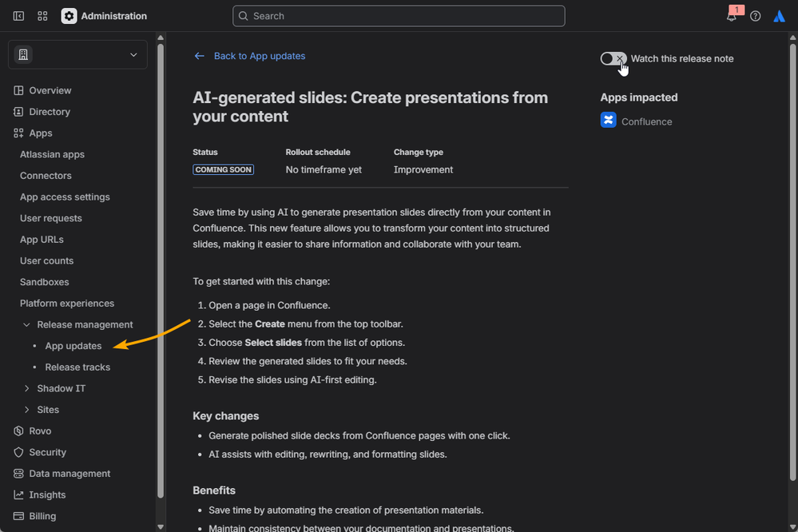Click into the Search field
Screen dimensions: 798x532
click(x=399, y=16)
